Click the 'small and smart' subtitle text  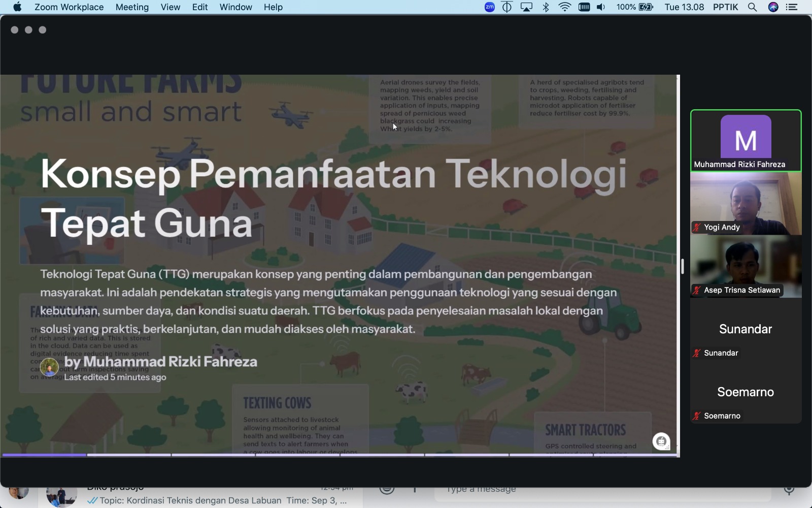pyautogui.click(x=131, y=111)
